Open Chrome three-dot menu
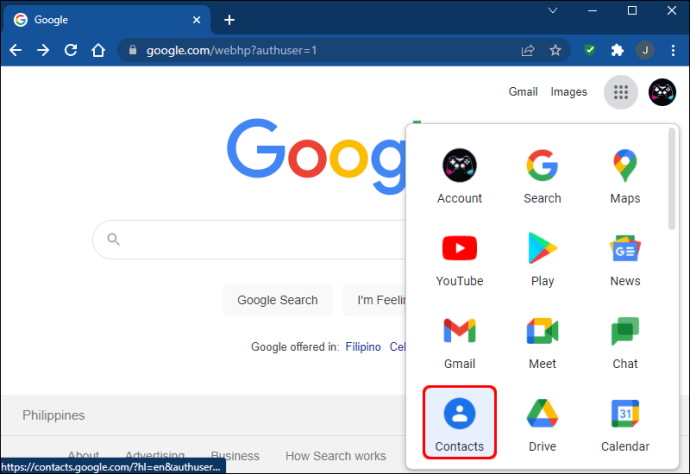 673,50
